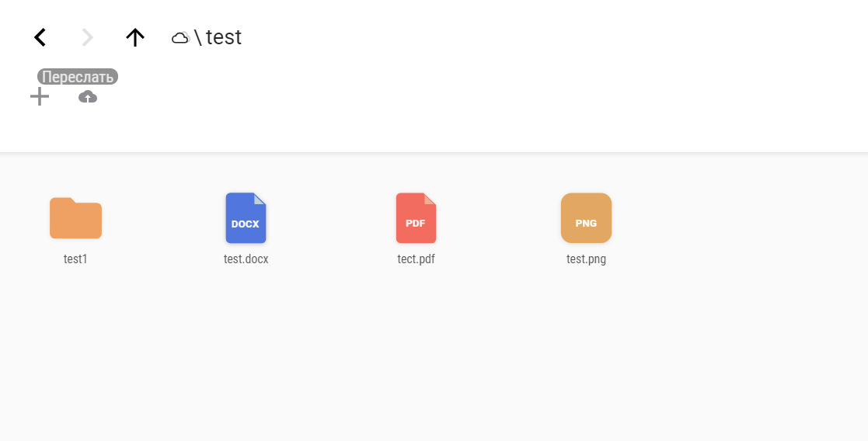Click the test.png file name
Image resolution: width=868 pixels, height=441 pixels.
[586, 259]
